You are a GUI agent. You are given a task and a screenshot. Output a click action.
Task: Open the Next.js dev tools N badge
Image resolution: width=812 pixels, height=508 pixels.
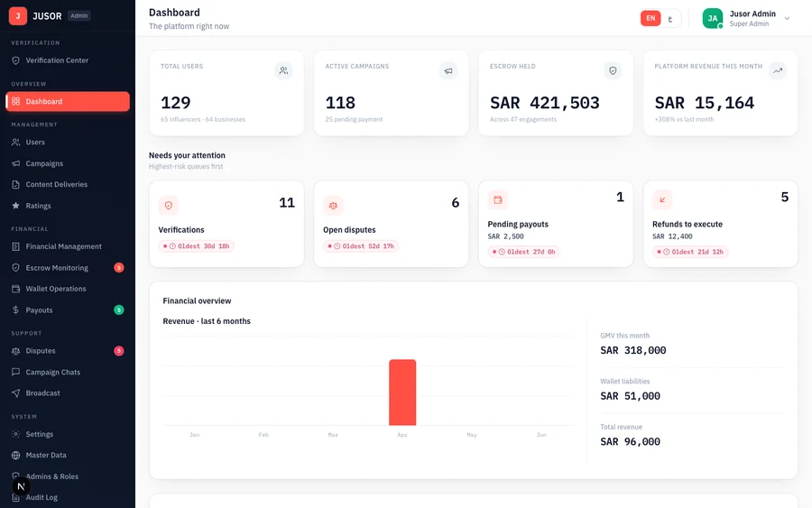click(x=22, y=486)
